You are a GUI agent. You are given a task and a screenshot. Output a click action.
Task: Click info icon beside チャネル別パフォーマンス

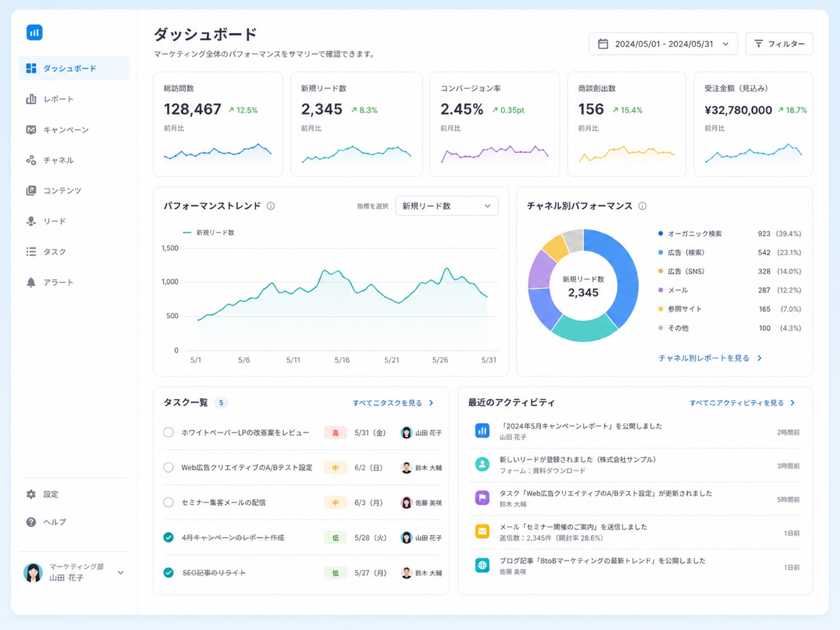pyautogui.click(x=643, y=206)
